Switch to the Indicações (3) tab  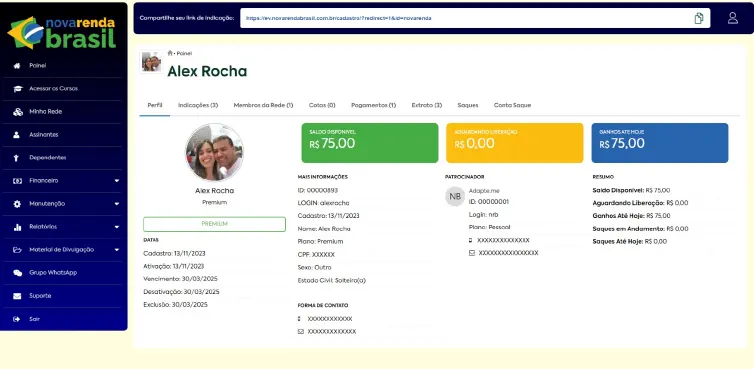198,105
